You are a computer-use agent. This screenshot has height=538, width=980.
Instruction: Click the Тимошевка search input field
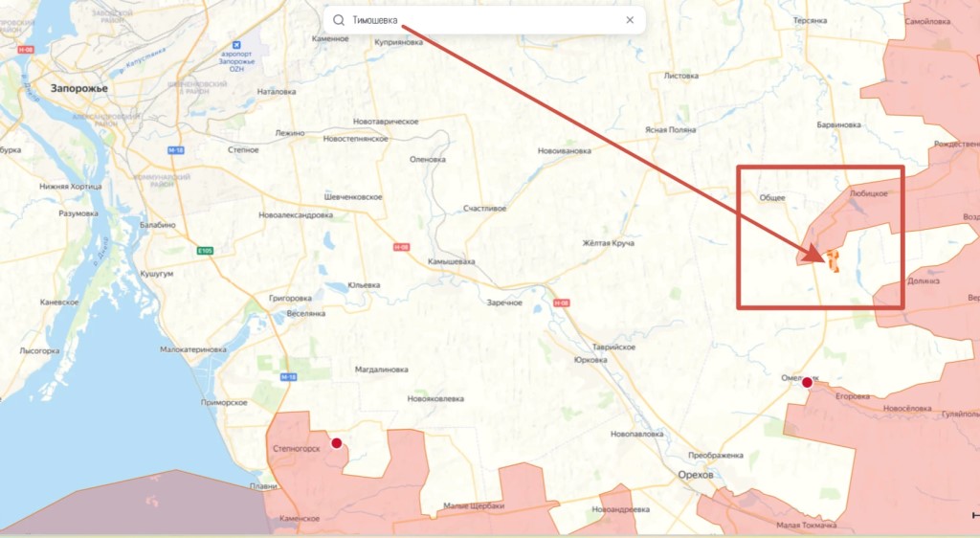pos(484,20)
